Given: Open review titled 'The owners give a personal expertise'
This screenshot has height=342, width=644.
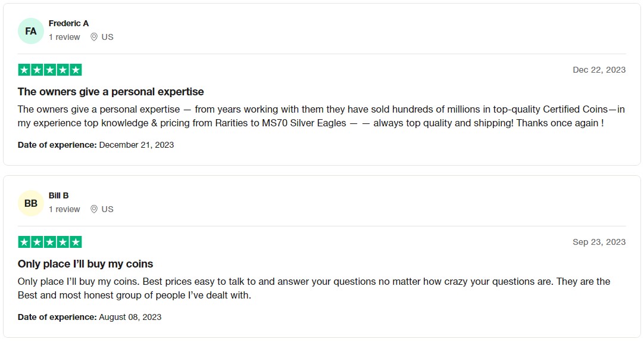Looking at the screenshot, I should pyautogui.click(x=111, y=92).
